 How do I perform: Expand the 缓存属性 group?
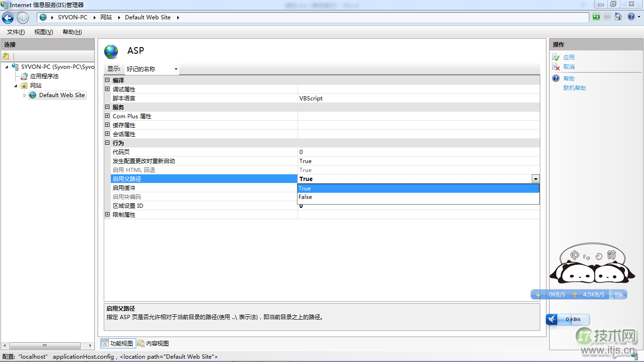coord(107,125)
